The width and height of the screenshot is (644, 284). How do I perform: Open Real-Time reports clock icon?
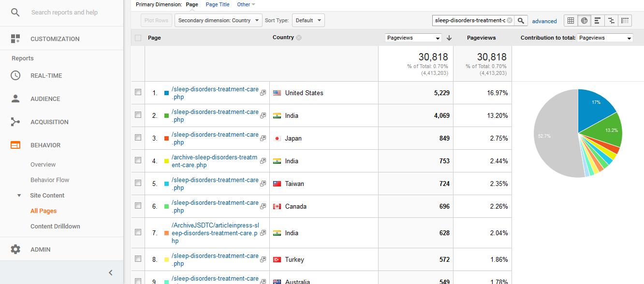tap(15, 75)
